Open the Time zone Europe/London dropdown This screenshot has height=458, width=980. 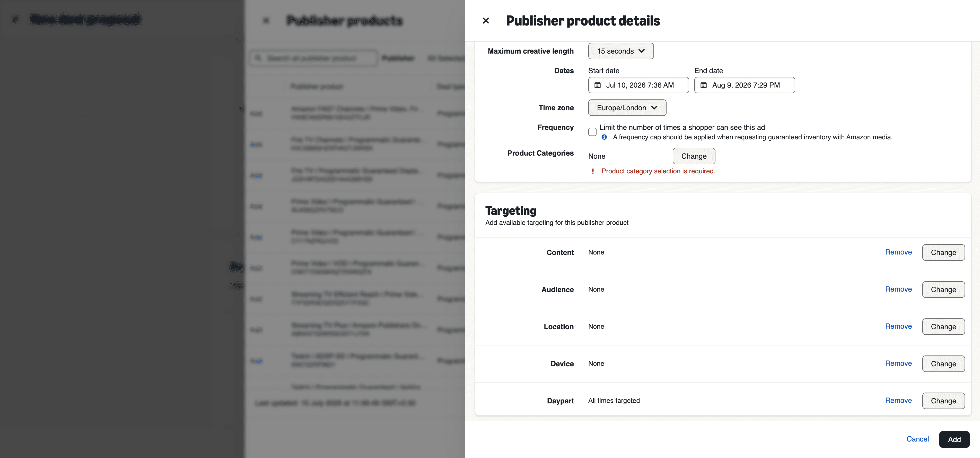[627, 108]
